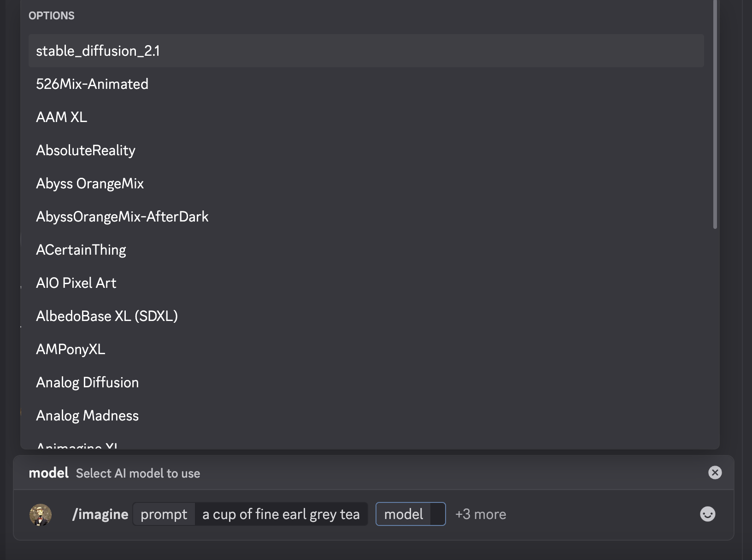The width and height of the screenshot is (752, 560).
Task: Expand the +3 more command options
Action: pyautogui.click(x=481, y=514)
